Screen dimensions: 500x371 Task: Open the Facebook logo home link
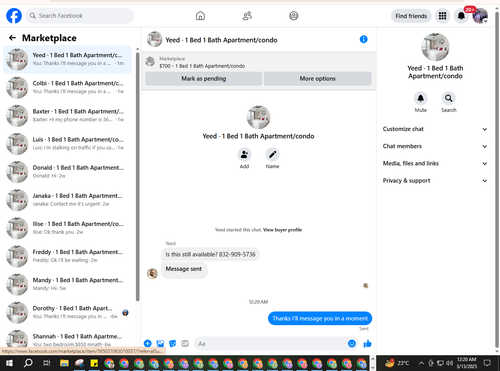click(14, 16)
